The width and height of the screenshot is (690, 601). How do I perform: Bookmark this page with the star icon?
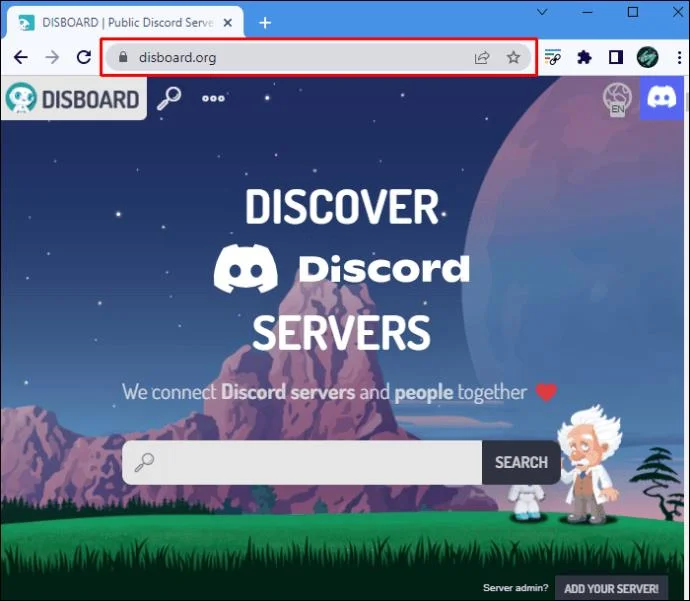513,58
